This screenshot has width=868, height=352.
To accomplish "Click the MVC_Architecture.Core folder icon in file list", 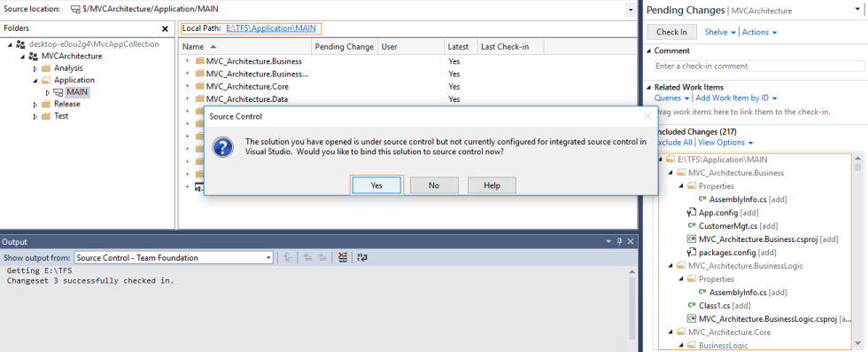I will 200,87.
